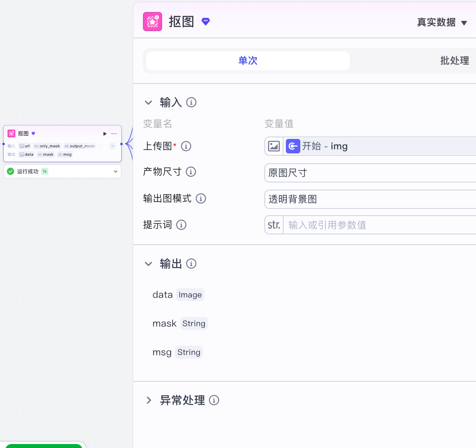
Task: Open the node's three-dot more menu
Action: pyautogui.click(x=114, y=134)
